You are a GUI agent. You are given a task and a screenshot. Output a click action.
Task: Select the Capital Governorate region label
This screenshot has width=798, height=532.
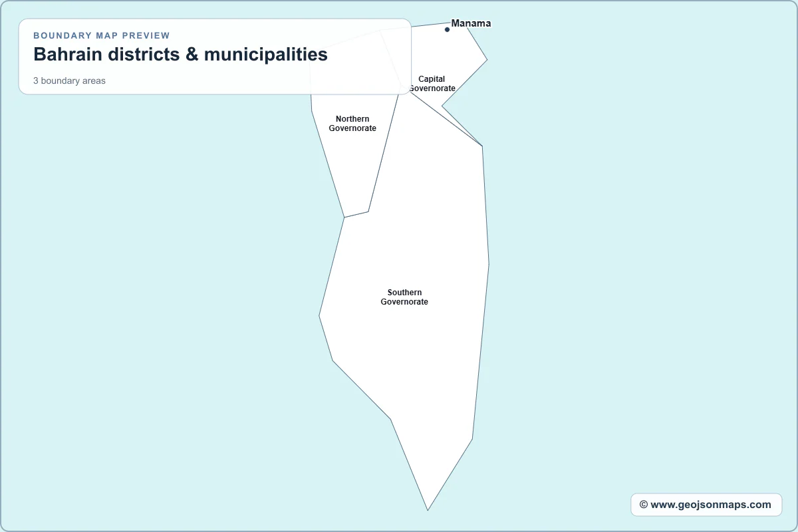(432, 84)
